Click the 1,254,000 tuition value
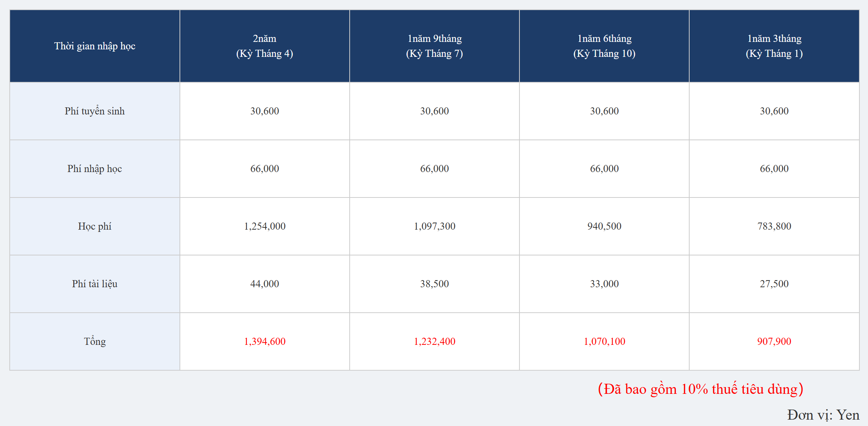This screenshot has height=426, width=868. 264,226
